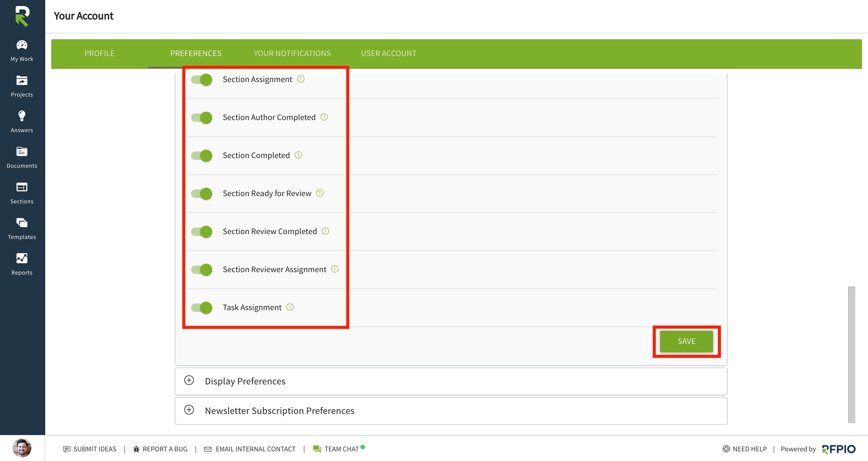Image resolution: width=868 pixels, height=461 pixels.
Task: Click the Powered by text in footer
Action: (x=798, y=449)
